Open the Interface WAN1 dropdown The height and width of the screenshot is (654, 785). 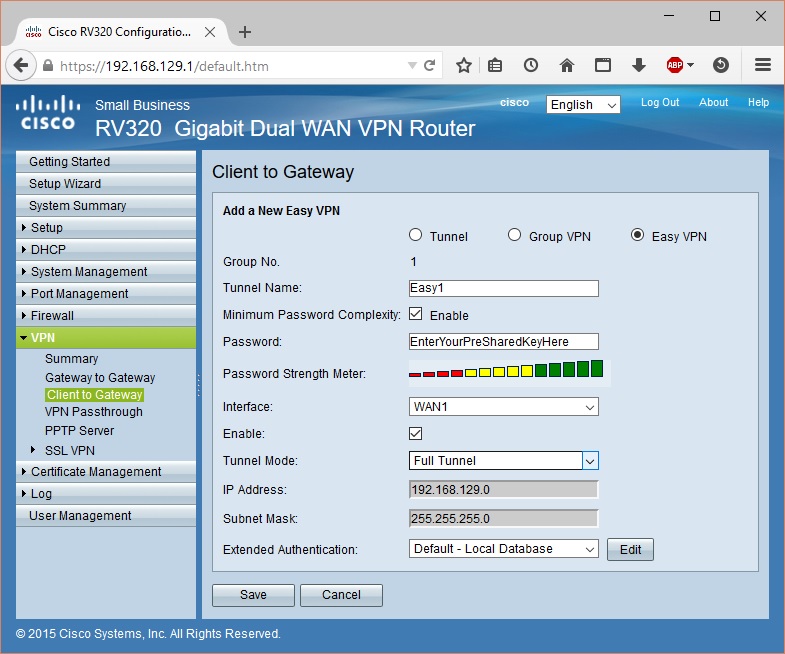(x=504, y=407)
